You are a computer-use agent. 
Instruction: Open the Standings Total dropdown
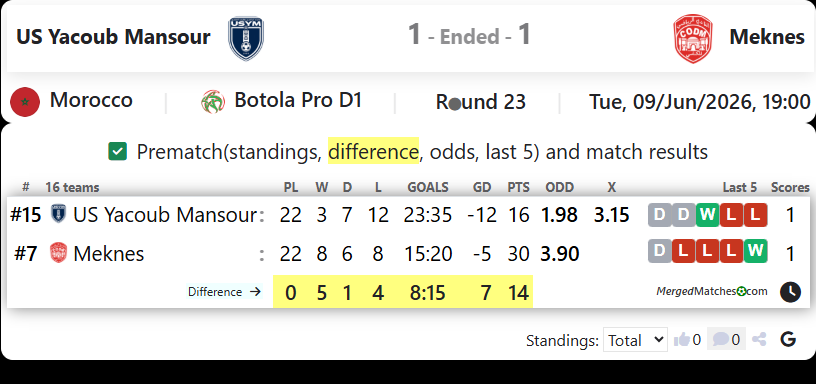click(x=635, y=340)
